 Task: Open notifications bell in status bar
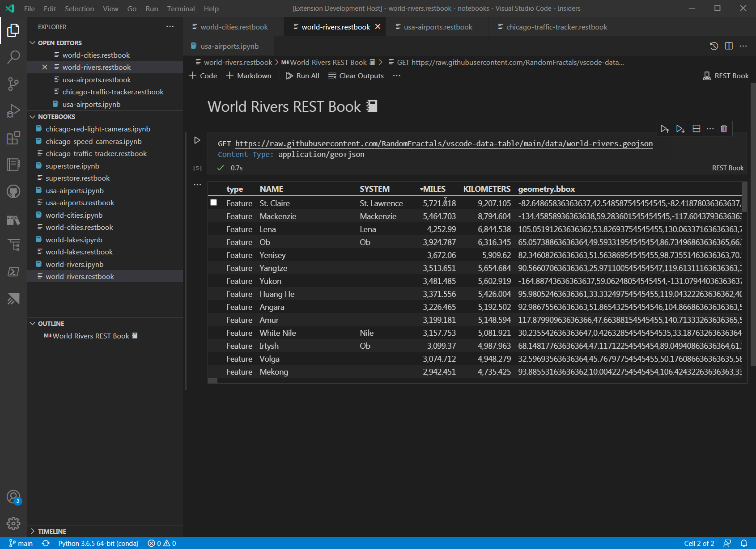(744, 543)
